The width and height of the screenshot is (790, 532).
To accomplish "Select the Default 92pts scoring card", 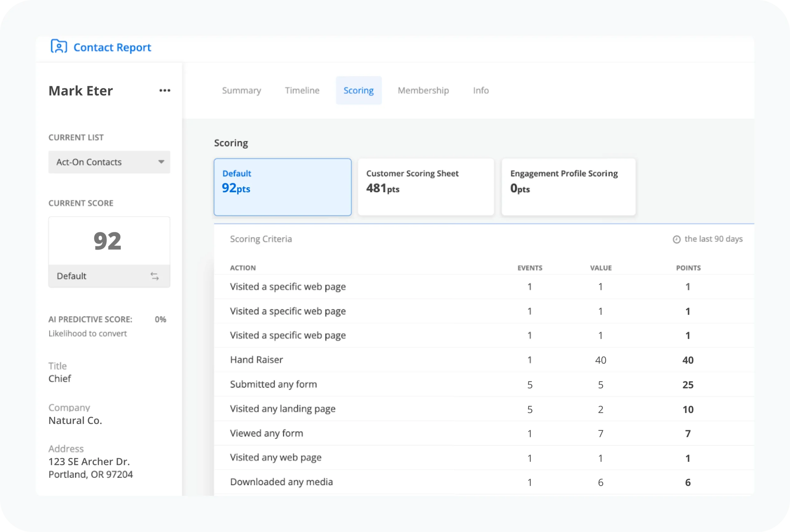I will pyautogui.click(x=282, y=187).
